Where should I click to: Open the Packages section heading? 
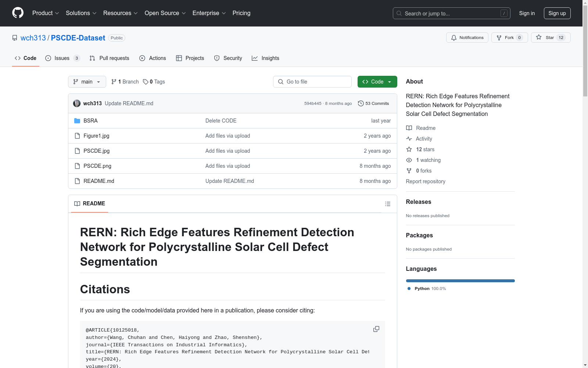point(419,235)
